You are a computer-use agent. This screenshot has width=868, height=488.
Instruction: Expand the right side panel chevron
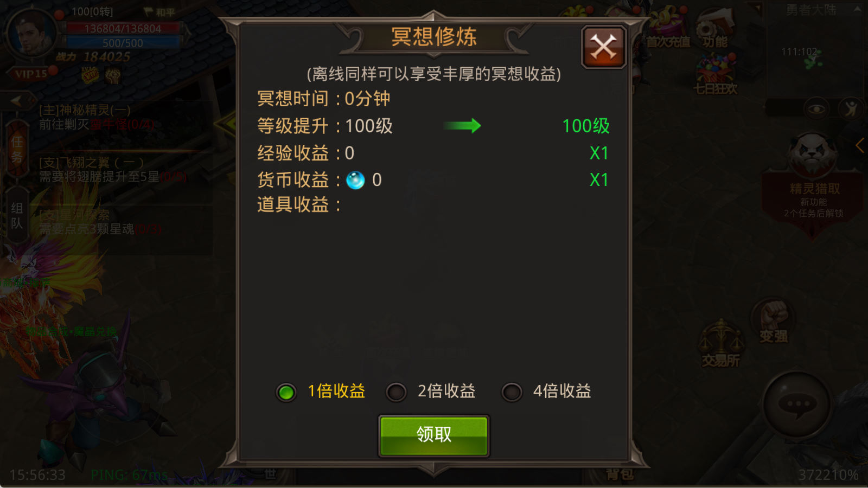[860, 145]
